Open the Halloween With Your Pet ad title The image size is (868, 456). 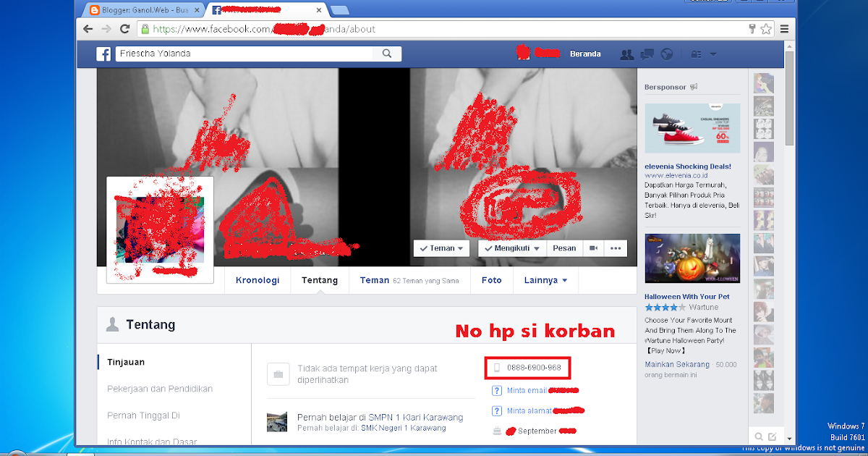click(x=686, y=297)
